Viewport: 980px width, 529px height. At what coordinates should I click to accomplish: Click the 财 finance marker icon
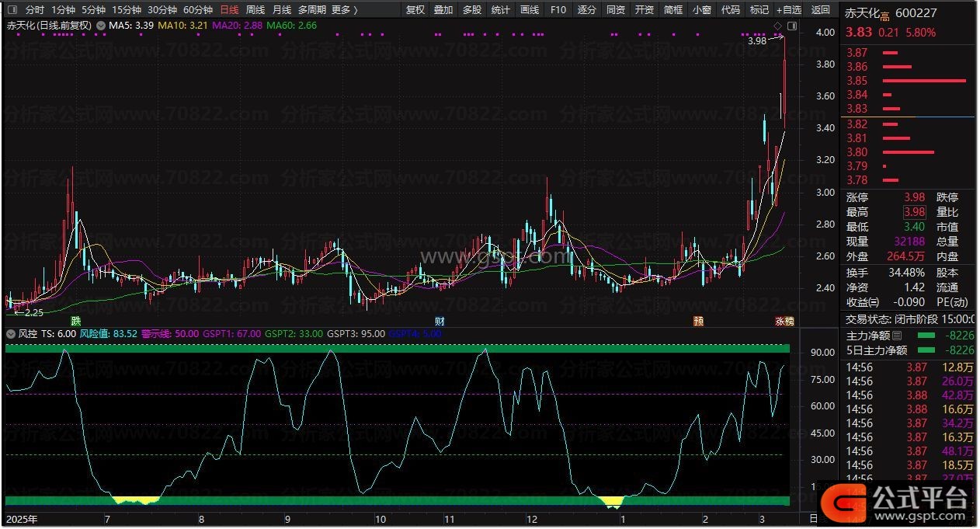(440, 320)
